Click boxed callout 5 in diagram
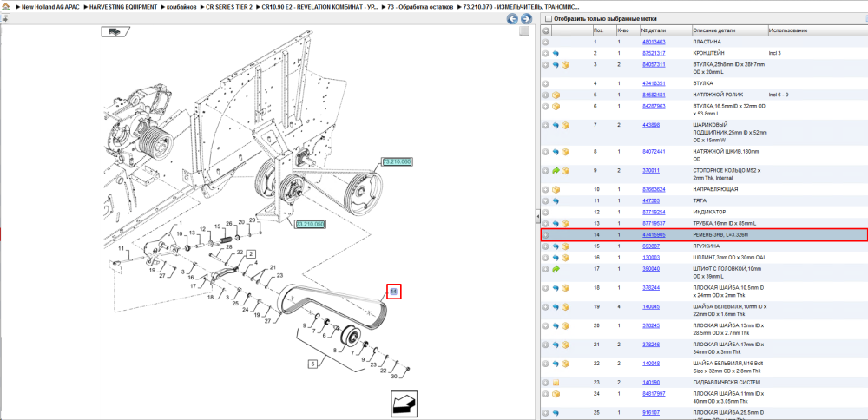Viewport: 868px width, 420px height. [x=314, y=364]
